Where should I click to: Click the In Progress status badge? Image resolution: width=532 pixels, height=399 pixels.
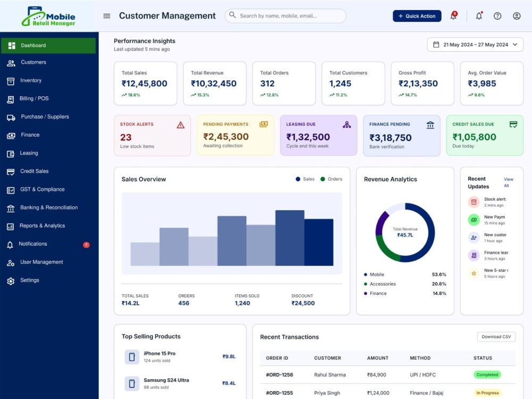click(x=487, y=393)
